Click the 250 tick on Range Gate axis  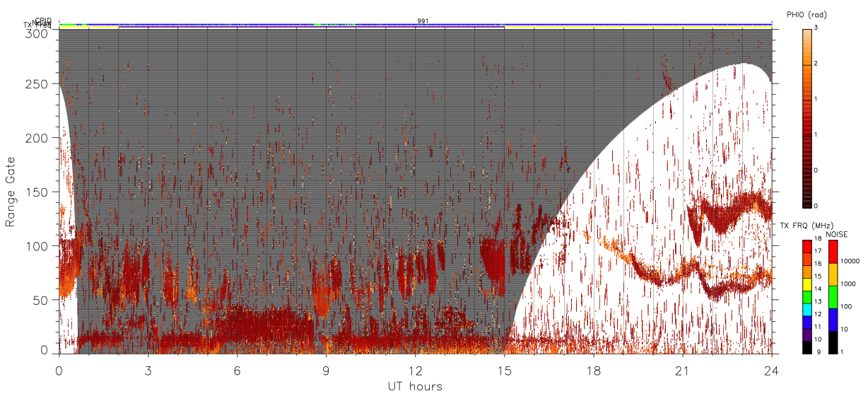pyautogui.click(x=35, y=83)
